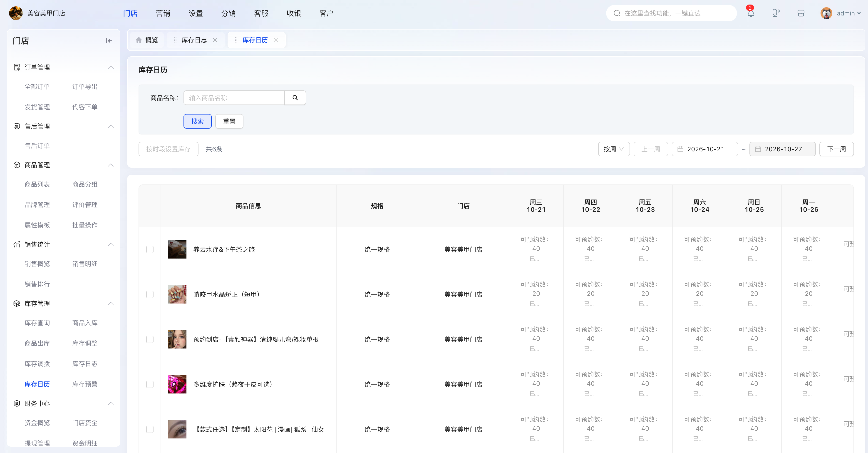Collapse the 库存管理 section chevron
The width and height of the screenshot is (868, 453).
point(111,303)
